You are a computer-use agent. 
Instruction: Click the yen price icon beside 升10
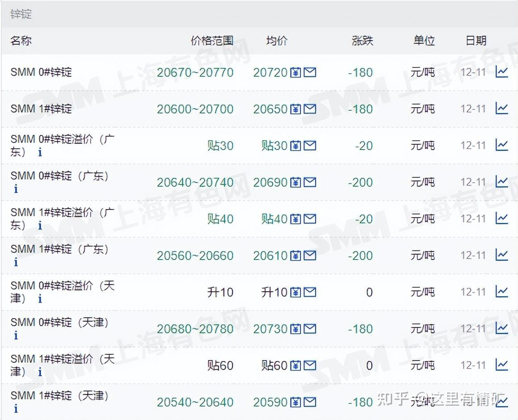(x=296, y=292)
